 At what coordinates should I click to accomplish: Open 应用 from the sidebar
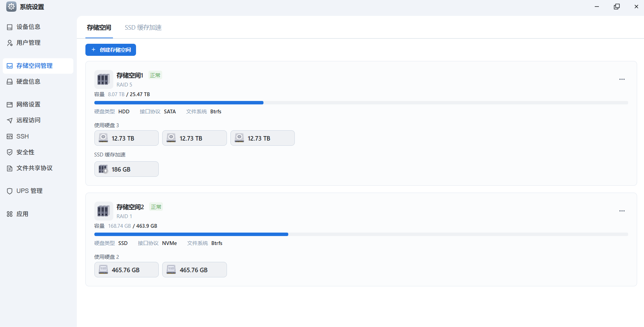(22, 214)
